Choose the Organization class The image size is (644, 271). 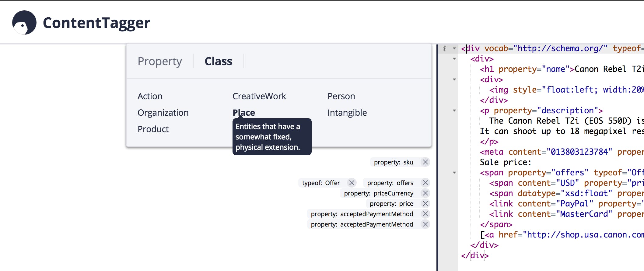click(163, 113)
